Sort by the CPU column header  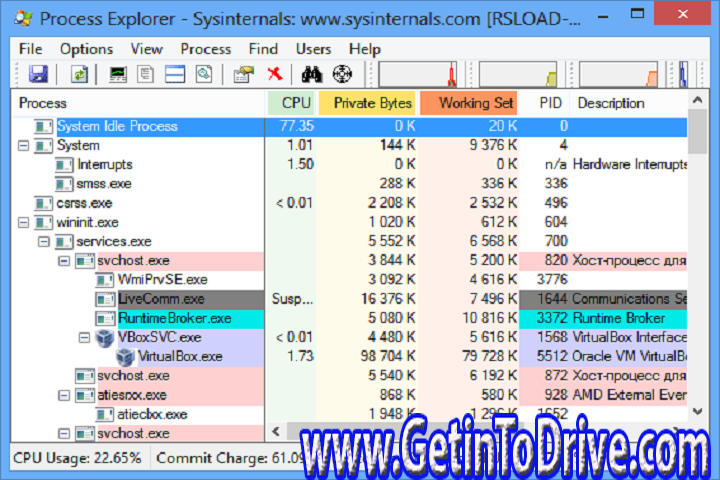pyautogui.click(x=291, y=103)
